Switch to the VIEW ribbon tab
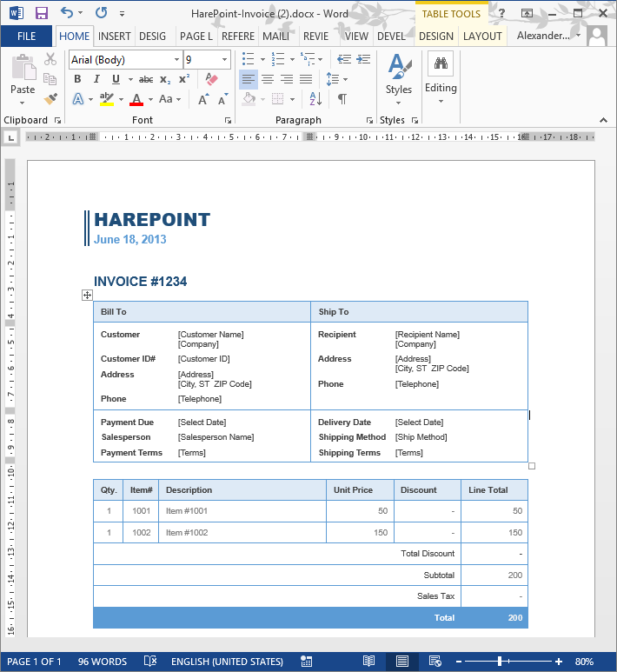Viewport: 617px width, 672px height. [x=356, y=36]
